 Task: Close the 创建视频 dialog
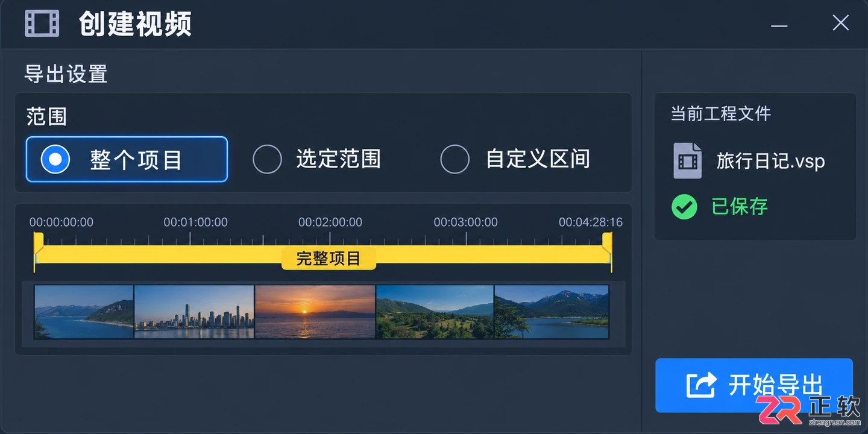pyautogui.click(x=840, y=23)
